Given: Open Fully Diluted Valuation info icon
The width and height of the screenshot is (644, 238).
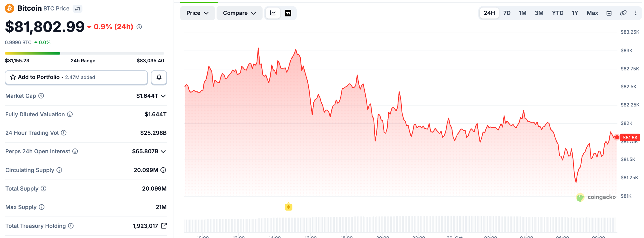Looking at the screenshot, I should pos(70,114).
